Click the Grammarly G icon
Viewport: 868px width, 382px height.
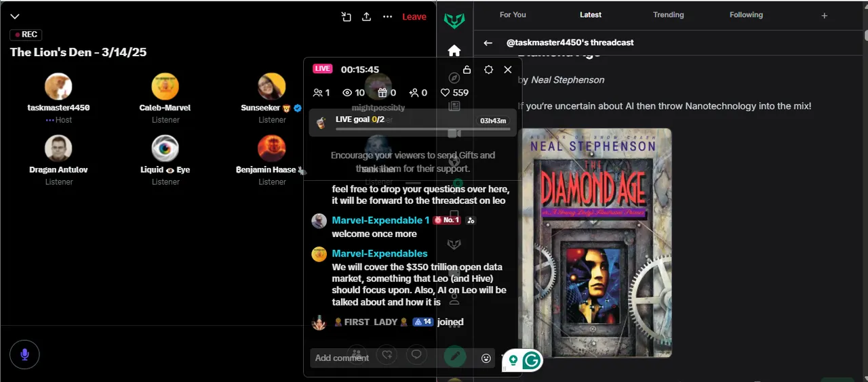[x=532, y=361]
